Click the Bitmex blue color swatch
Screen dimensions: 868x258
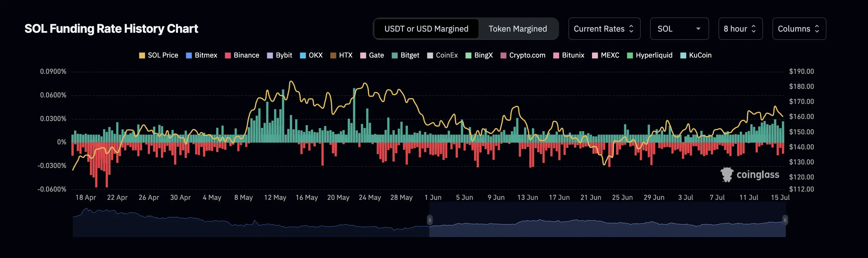pyautogui.click(x=189, y=55)
